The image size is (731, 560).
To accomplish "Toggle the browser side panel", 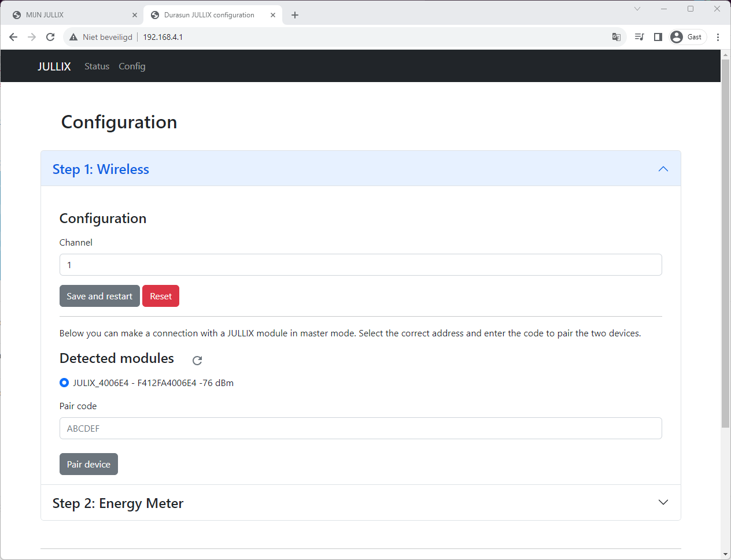I will (x=658, y=37).
